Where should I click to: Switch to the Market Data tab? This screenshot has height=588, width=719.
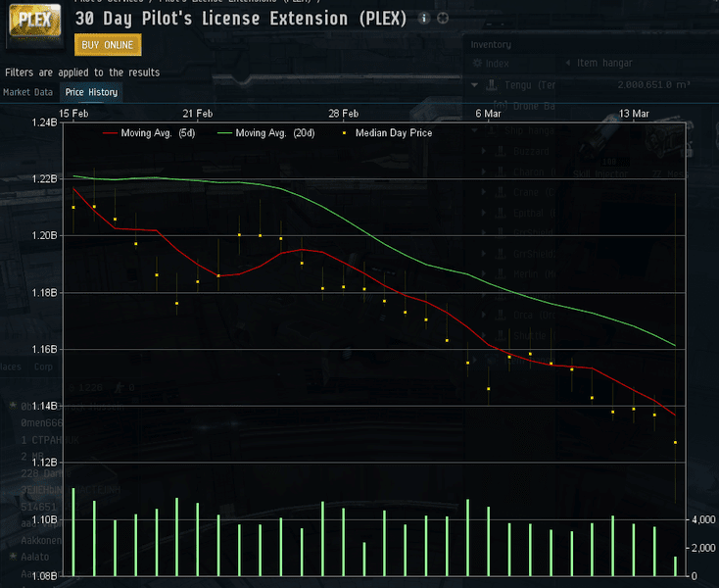(x=28, y=92)
